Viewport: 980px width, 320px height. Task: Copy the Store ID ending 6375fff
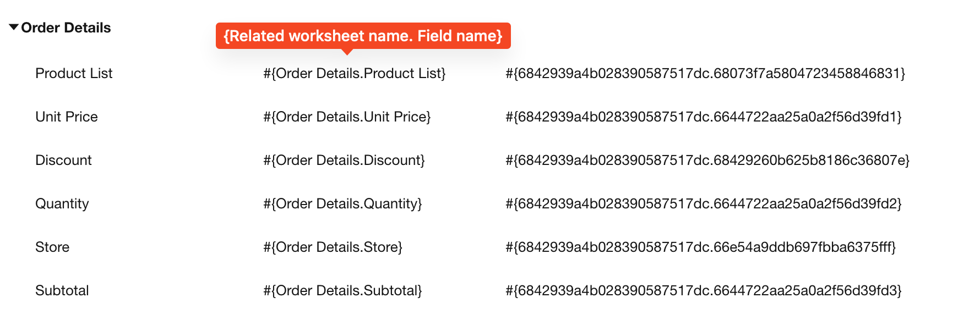[700, 247]
